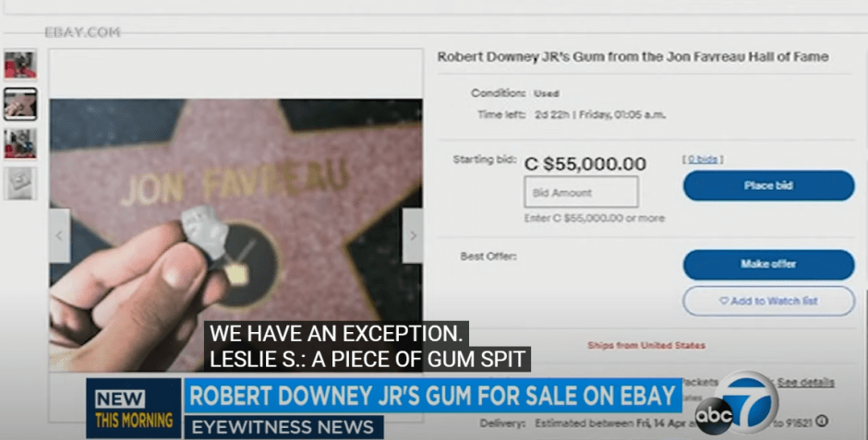Click the Place bid button

pyautogui.click(x=768, y=185)
